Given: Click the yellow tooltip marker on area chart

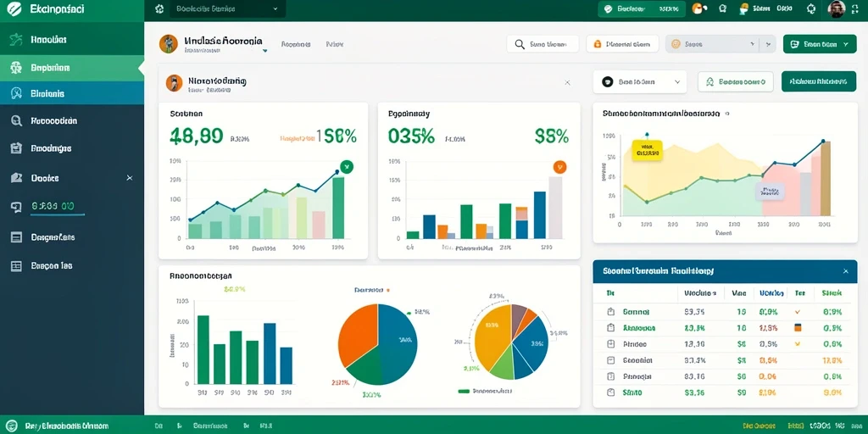Looking at the screenshot, I should click(647, 149).
